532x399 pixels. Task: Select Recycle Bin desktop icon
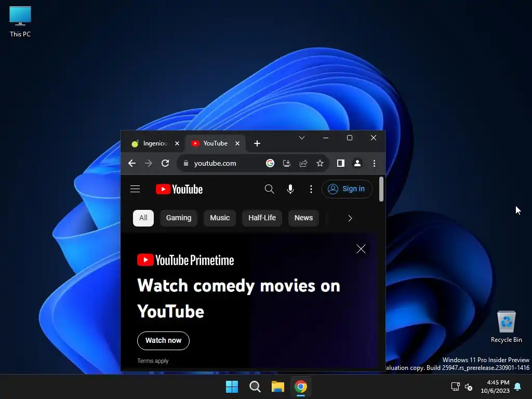[506, 327]
